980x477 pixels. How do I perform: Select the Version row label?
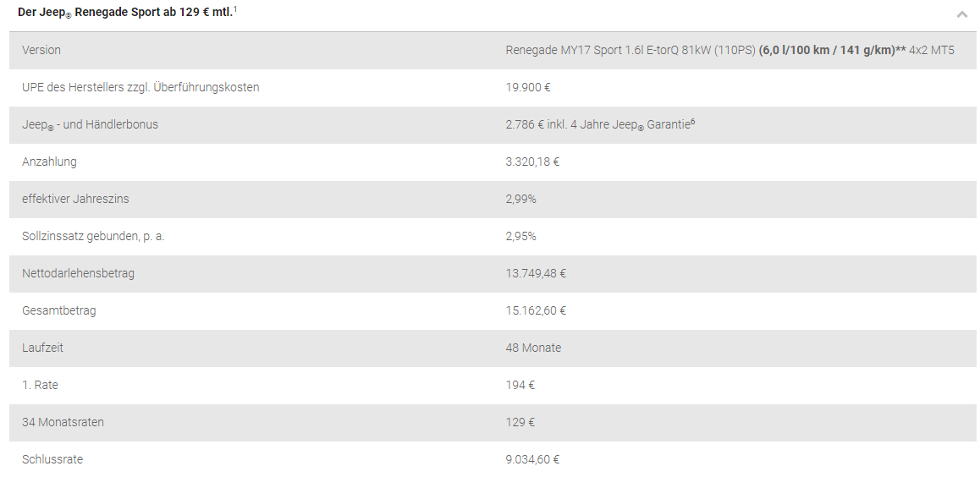[x=41, y=50]
